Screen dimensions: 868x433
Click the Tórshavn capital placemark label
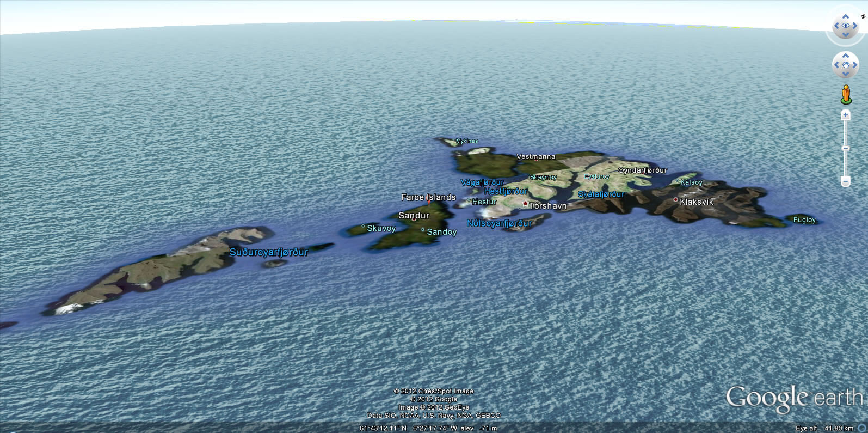coord(547,206)
